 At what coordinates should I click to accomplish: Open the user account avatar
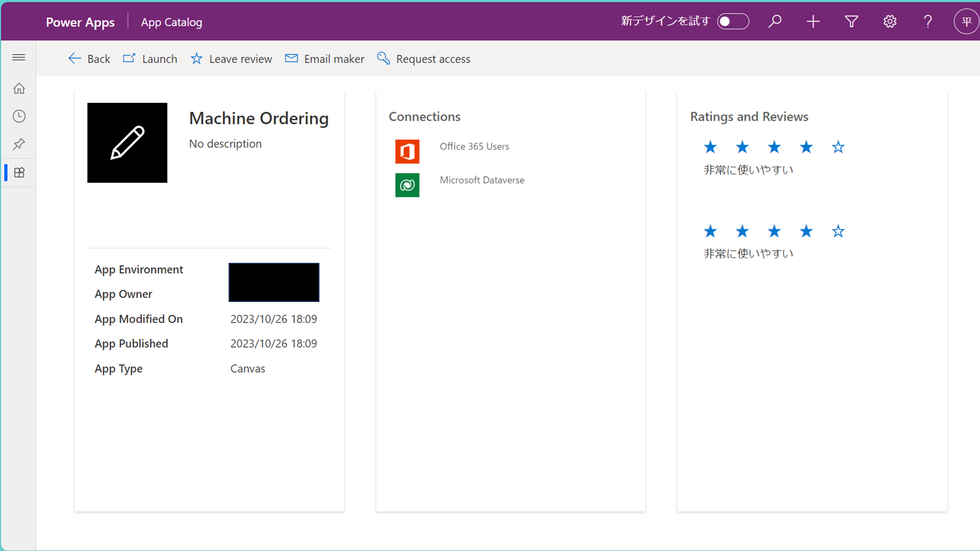[x=966, y=22]
